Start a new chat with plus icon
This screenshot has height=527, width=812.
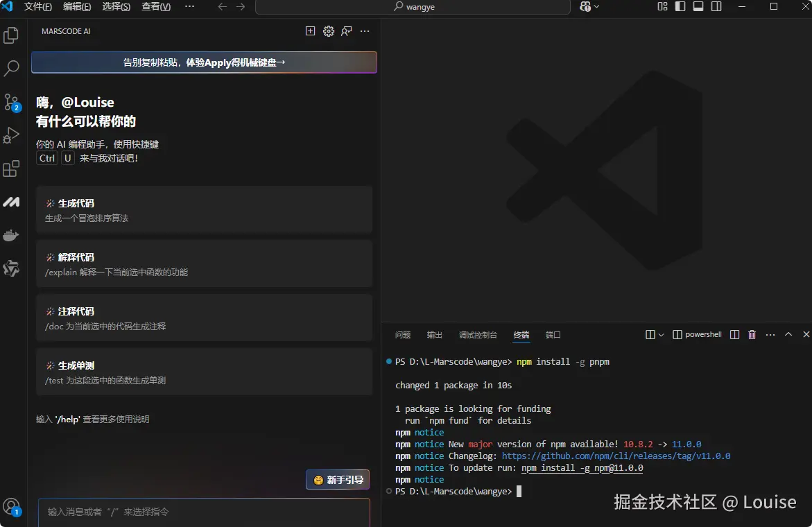click(x=311, y=31)
